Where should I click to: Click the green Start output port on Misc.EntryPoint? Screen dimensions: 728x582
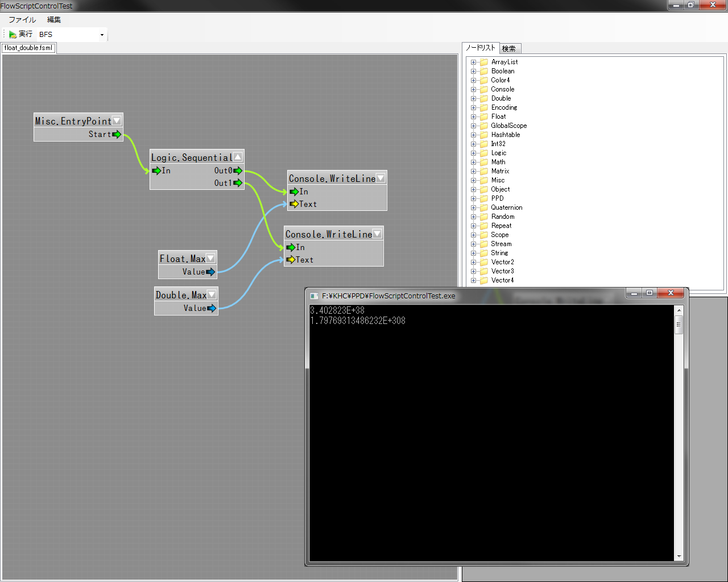click(117, 135)
